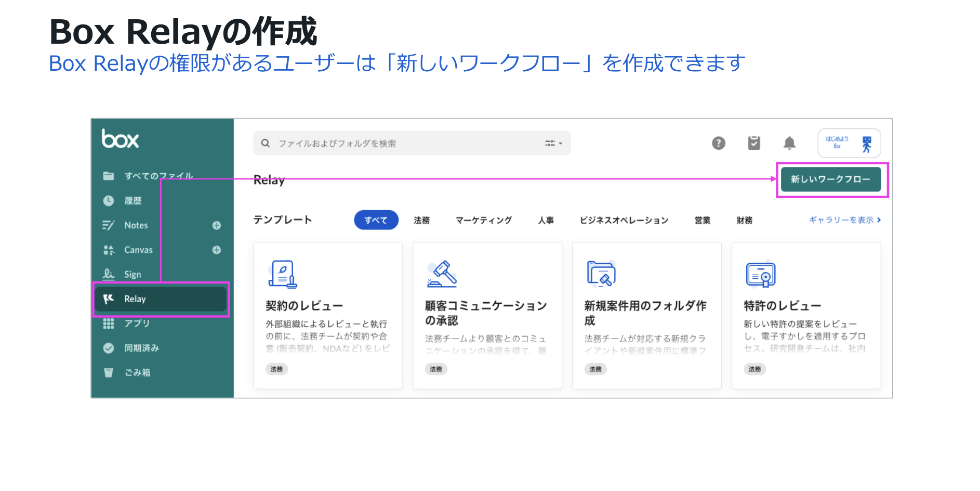
Task: Open the notifications bell icon
Action: [x=789, y=143]
